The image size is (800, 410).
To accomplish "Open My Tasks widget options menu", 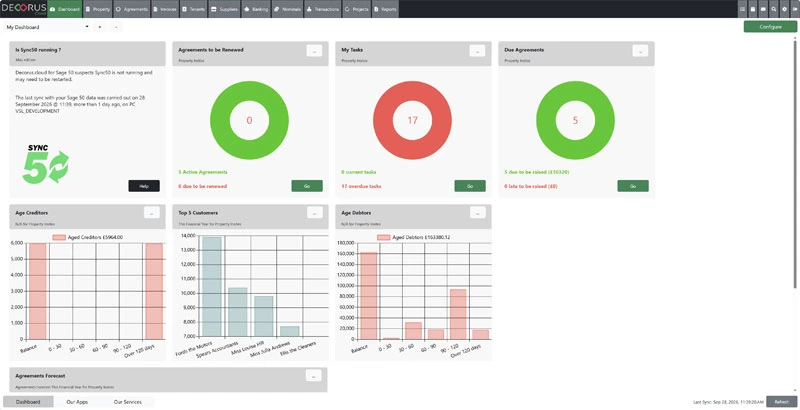I will coord(477,50).
